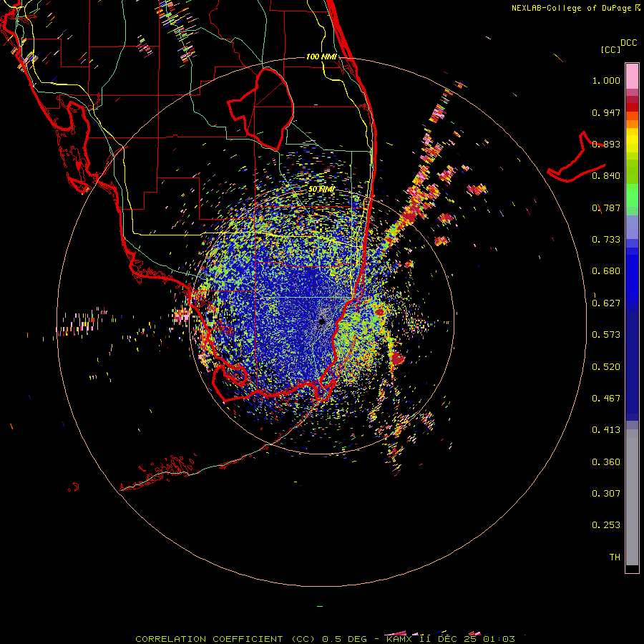Select the 0.893 scale value
The width and height of the screenshot is (644, 644).
coord(606,144)
